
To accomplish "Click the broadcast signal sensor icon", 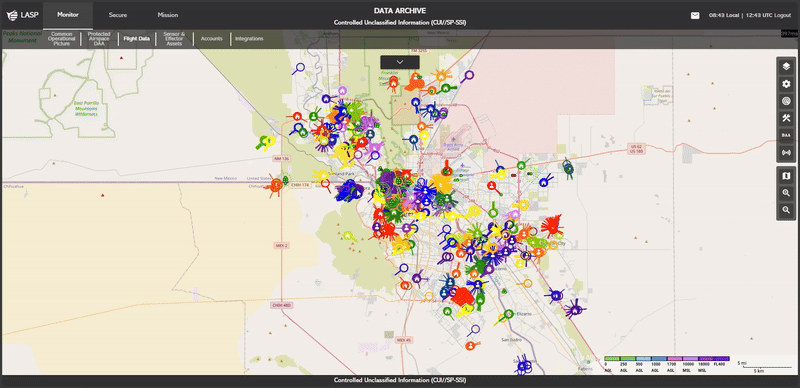I will tap(786, 152).
